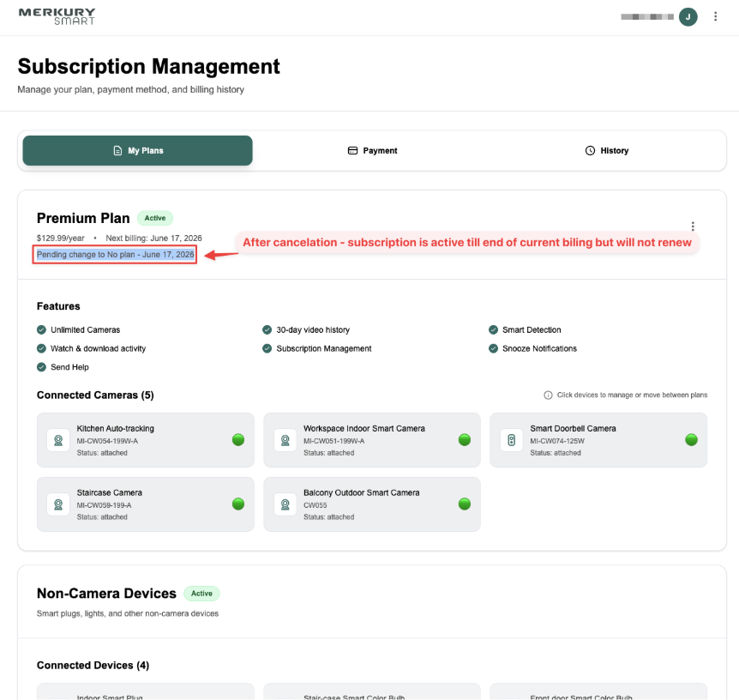
Task: Click the Merkury Smart logo
Action: (57, 16)
